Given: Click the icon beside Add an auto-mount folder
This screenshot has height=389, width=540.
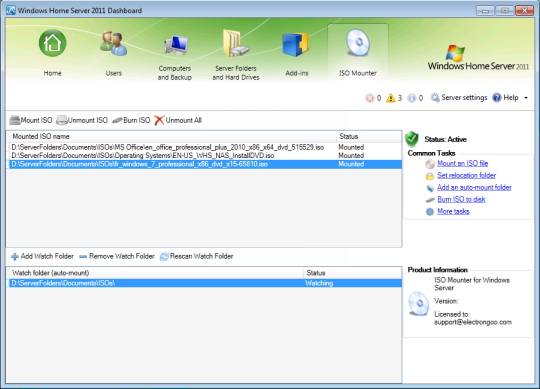Looking at the screenshot, I should coord(430,188).
